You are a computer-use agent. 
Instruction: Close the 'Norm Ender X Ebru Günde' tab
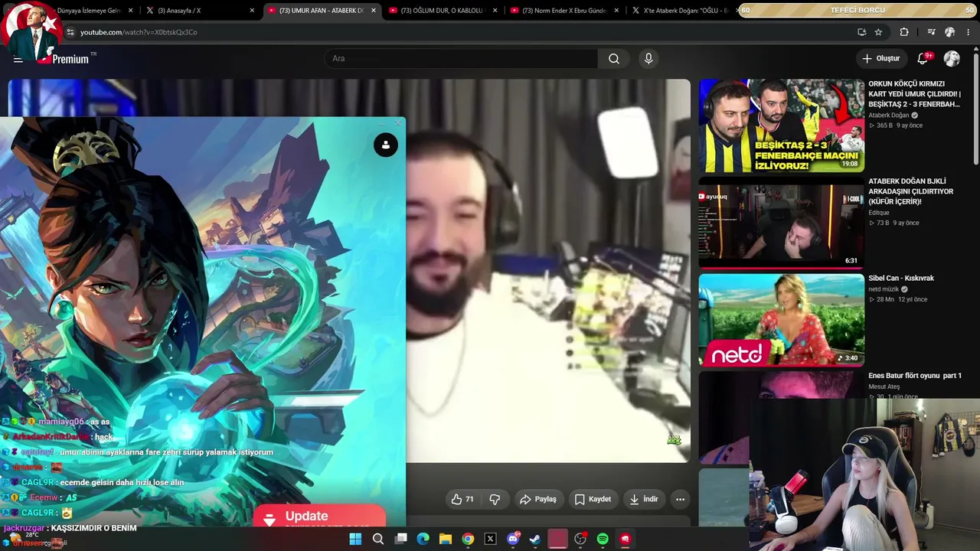(616, 11)
